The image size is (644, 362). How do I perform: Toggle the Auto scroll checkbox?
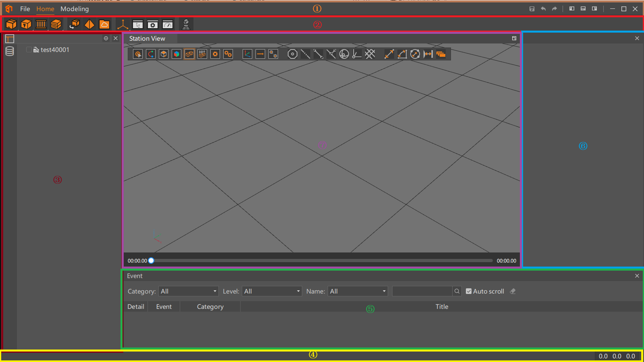click(x=469, y=291)
